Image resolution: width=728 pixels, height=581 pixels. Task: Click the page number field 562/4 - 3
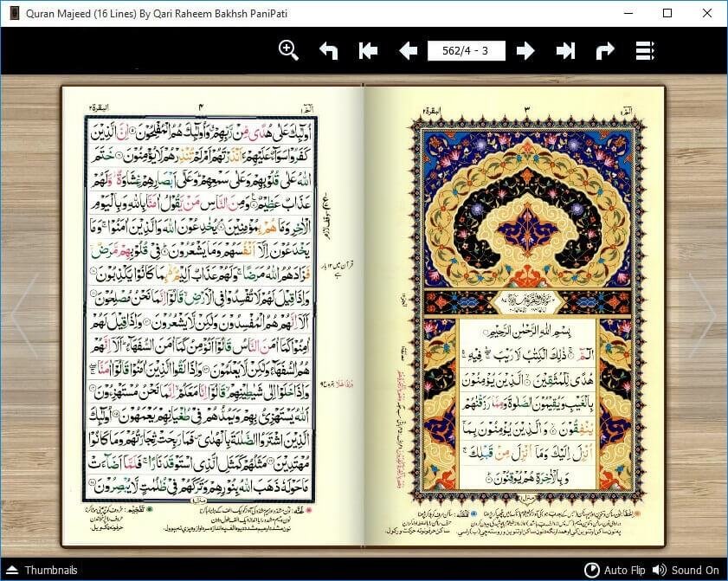point(466,50)
